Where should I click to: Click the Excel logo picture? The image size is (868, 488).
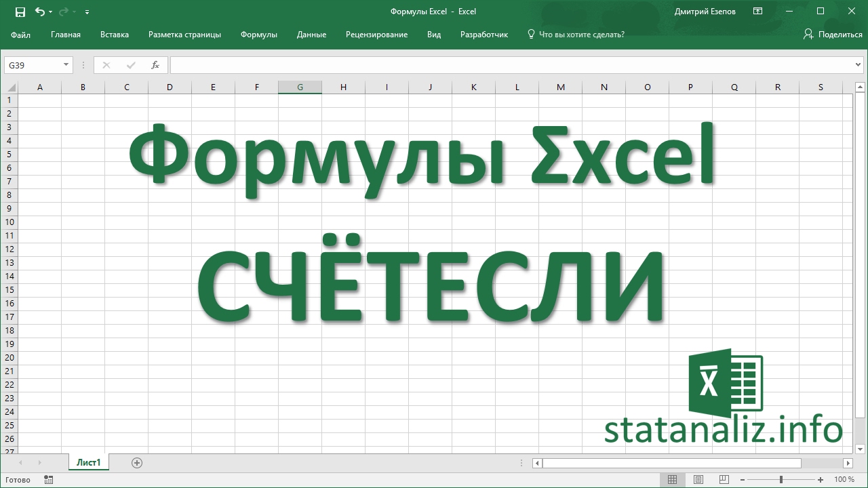[x=726, y=384]
